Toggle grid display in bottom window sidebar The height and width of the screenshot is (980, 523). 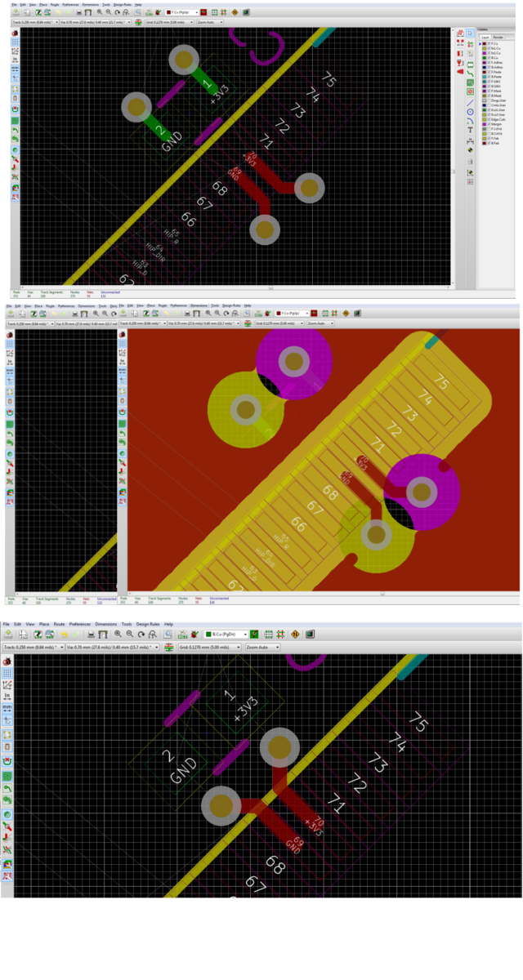7,673
